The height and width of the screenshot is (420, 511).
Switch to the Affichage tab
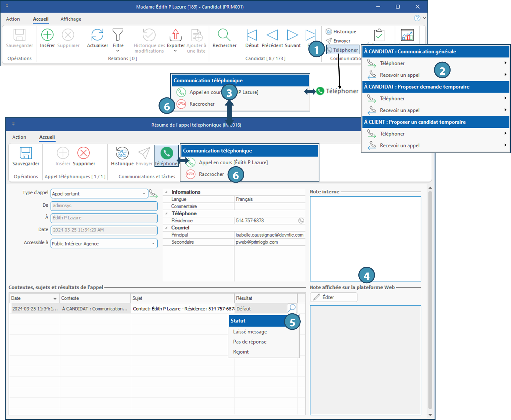point(71,19)
